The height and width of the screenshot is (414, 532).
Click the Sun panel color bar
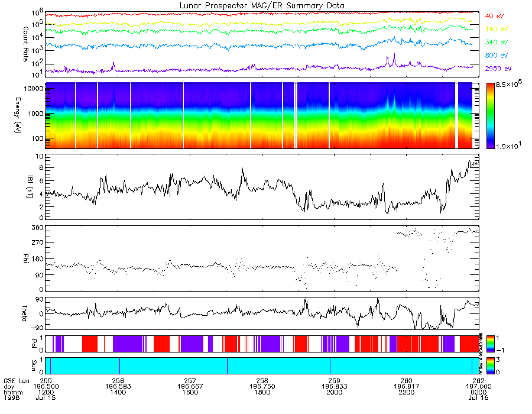[490, 366]
